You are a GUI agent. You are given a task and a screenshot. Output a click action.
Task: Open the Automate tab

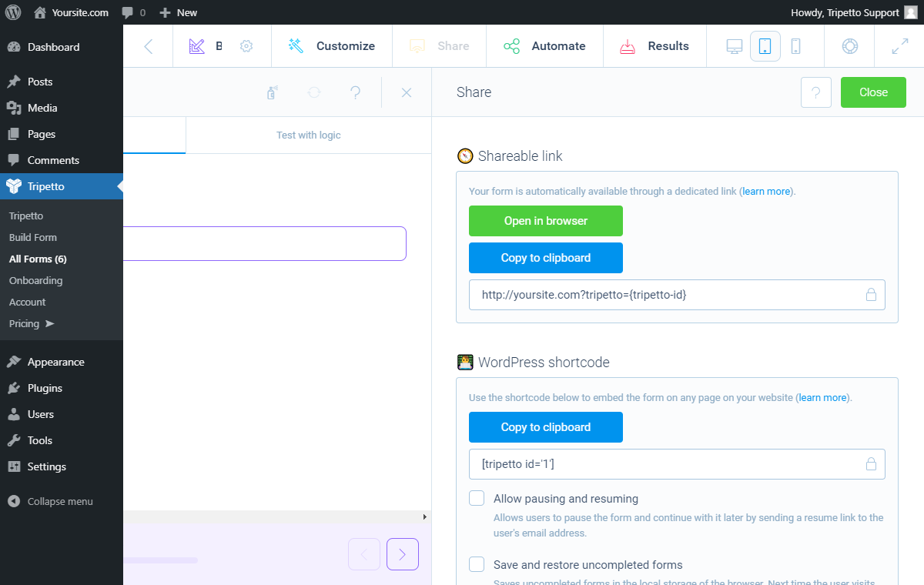[544, 46]
